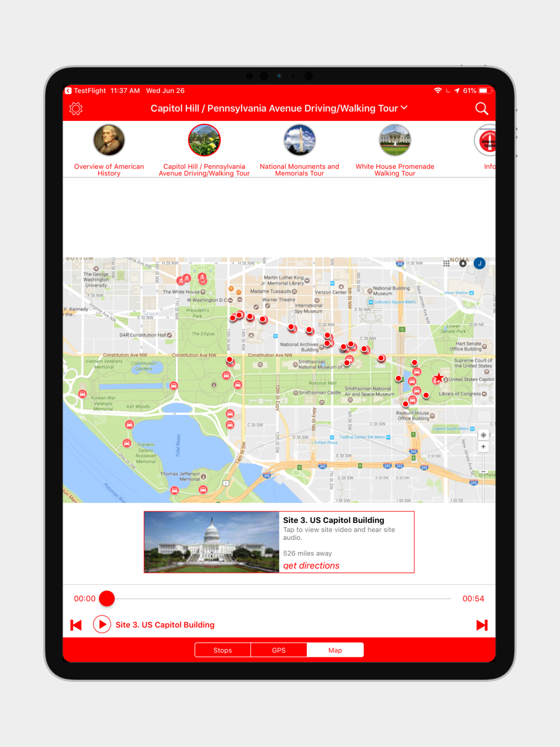Select Hart Senate Office Building marker

(x=484, y=347)
